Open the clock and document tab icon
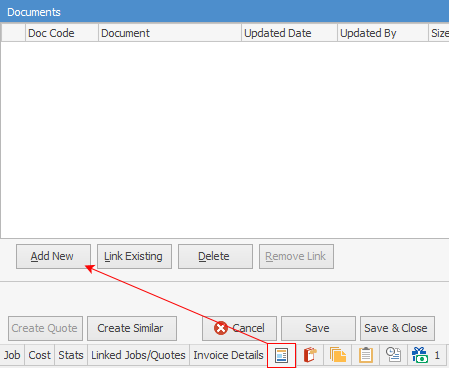The width and height of the screenshot is (449, 368). click(x=393, y=355)
